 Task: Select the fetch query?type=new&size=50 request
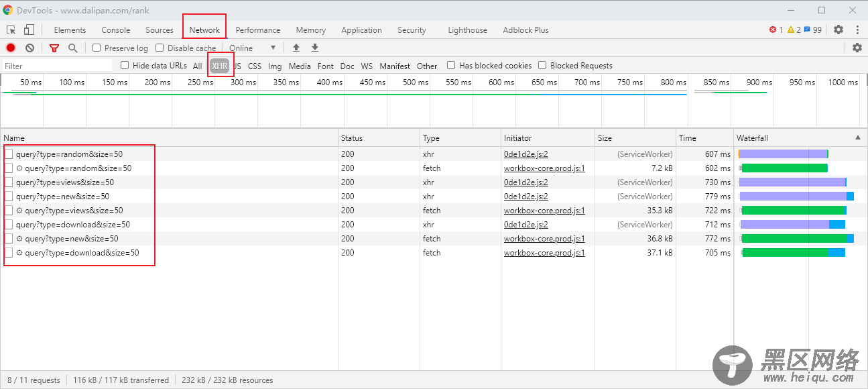72,239
